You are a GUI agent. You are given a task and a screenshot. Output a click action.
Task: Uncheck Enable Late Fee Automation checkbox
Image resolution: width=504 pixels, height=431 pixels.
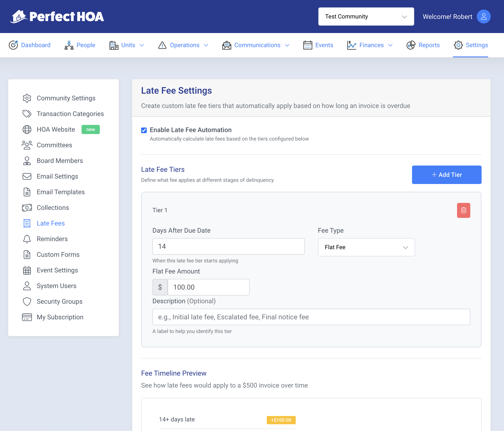coord(144,130)
